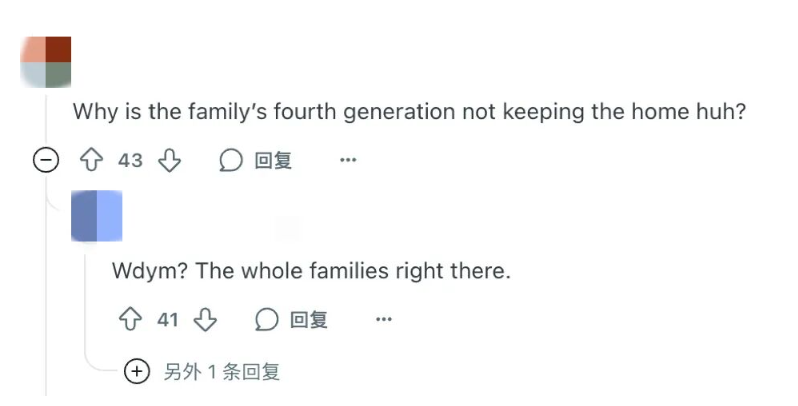Click the speech bubble icon beside count 41

[x=267, y=320]
